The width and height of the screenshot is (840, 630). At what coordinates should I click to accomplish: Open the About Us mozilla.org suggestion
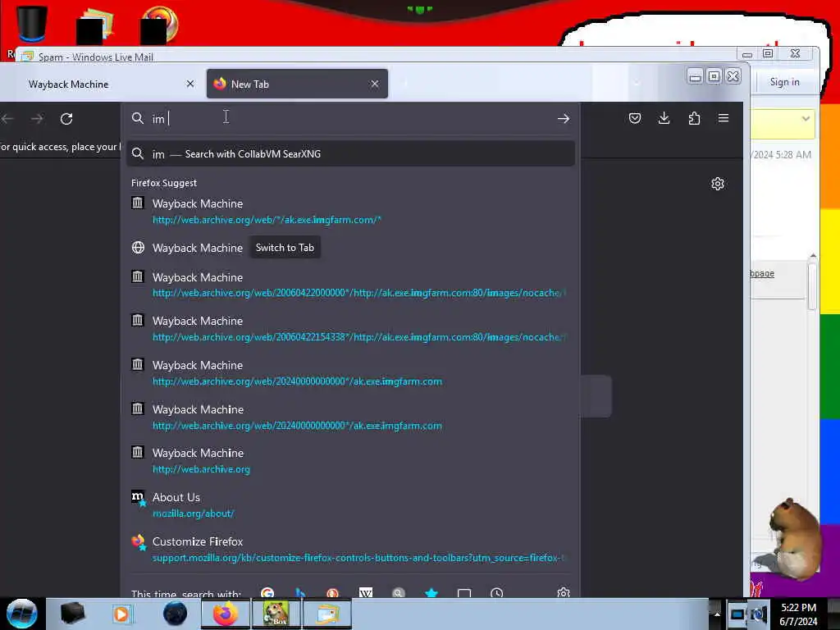point(351,504)
